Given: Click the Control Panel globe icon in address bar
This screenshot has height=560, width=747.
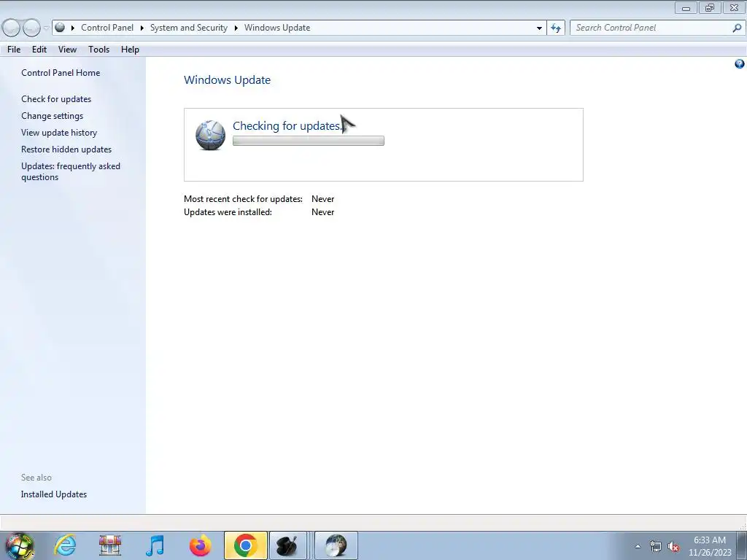Looking at the screenshot, I should click(x=60, y=28).
